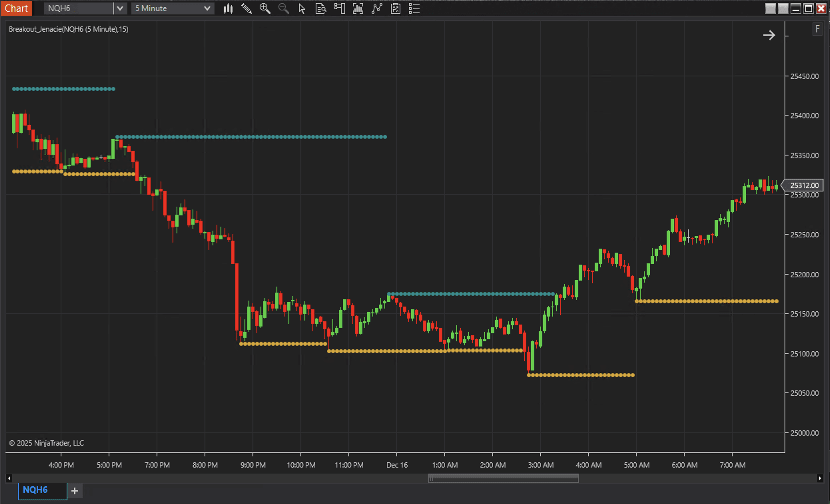The width and height of the screenshot is (830, 504).
Task: Select the drawing tools pencil icon
Action: click(x=246, y=9)
